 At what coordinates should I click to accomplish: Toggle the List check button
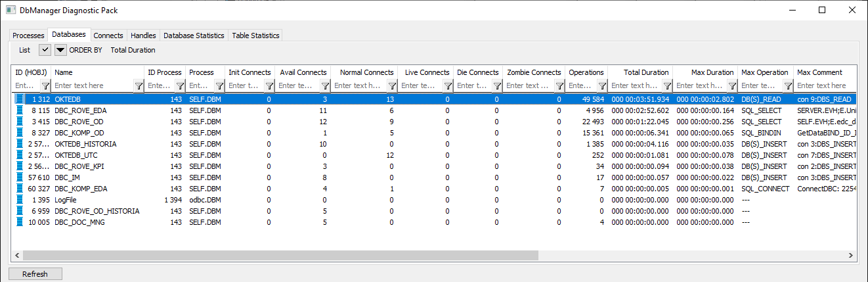(x=45, y=50)
